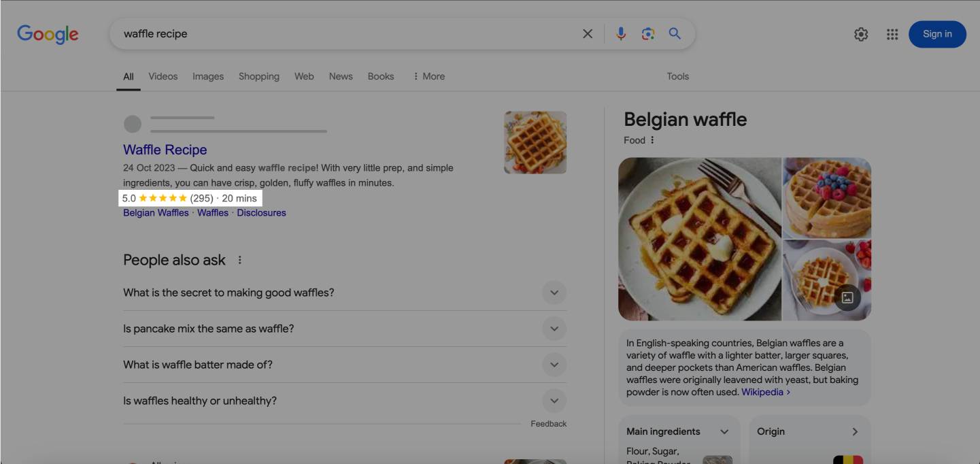Start voice search with microphone icon
980x464 pixels.
(x=620, y=34)
